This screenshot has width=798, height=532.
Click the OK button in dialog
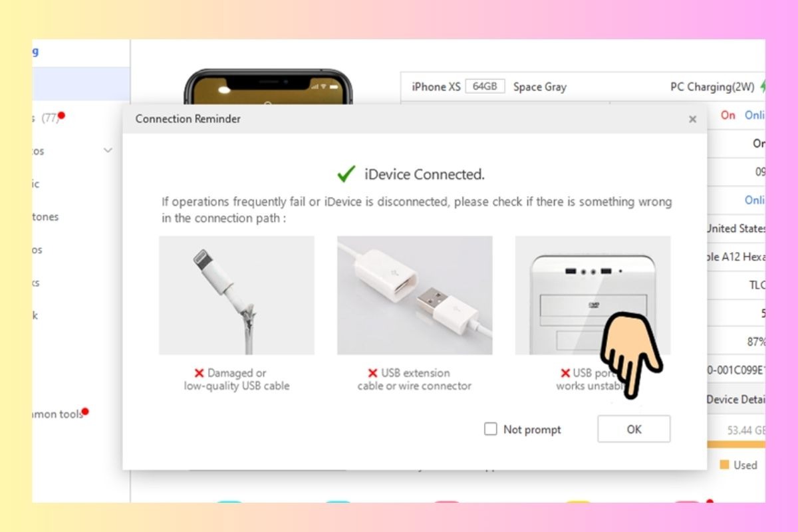click(634, 429)
